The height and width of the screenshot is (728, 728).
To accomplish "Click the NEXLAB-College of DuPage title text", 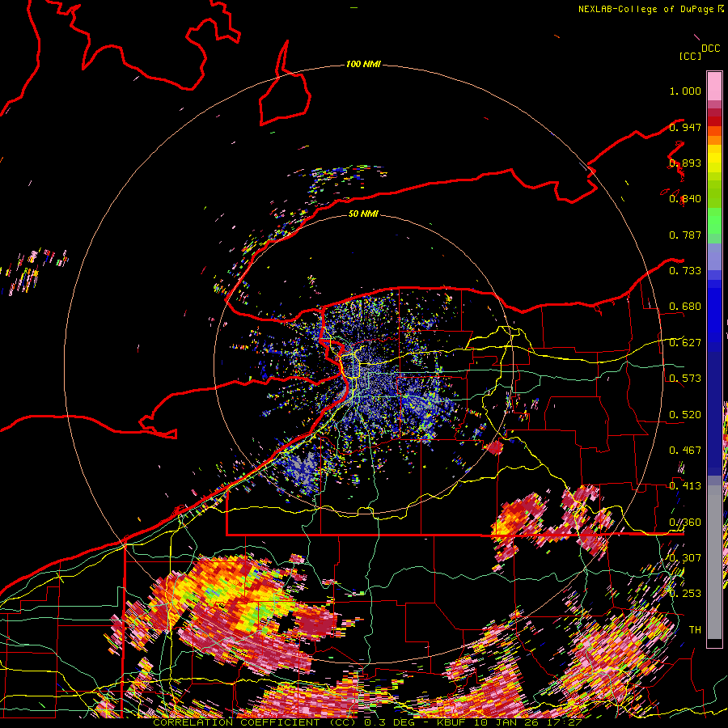I will coord(645,9).
